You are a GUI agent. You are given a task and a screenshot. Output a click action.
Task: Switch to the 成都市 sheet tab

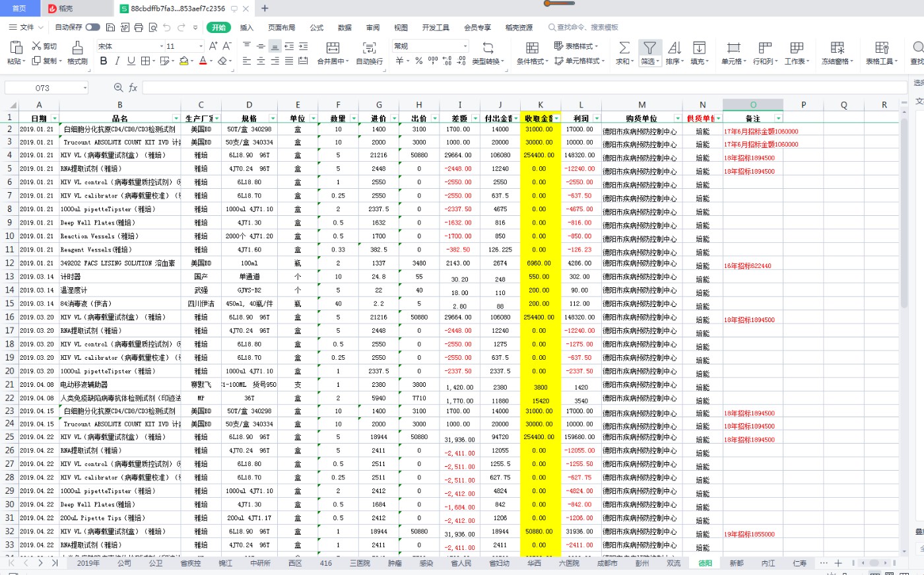[x=607, y=563]
